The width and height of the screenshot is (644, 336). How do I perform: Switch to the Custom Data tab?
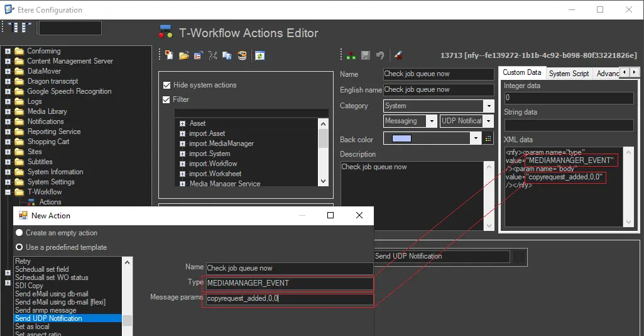pos(521,73)
